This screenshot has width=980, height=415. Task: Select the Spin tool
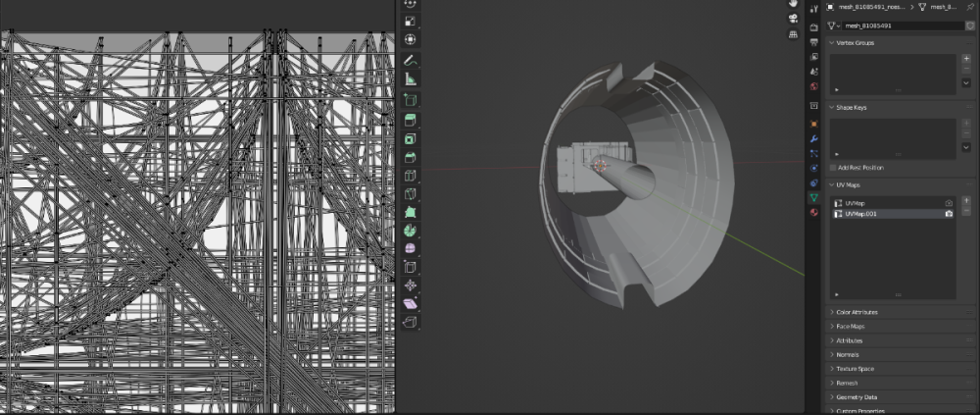tap(410, 230)
